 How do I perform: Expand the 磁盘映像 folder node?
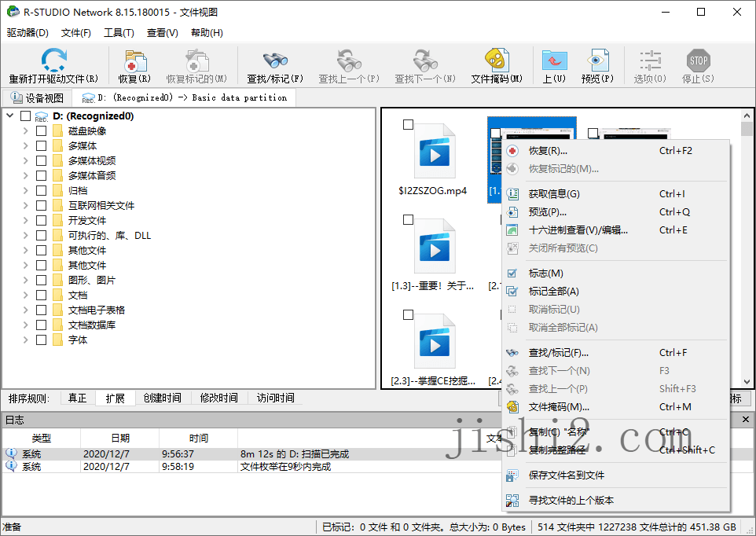(x=26, y=130)
